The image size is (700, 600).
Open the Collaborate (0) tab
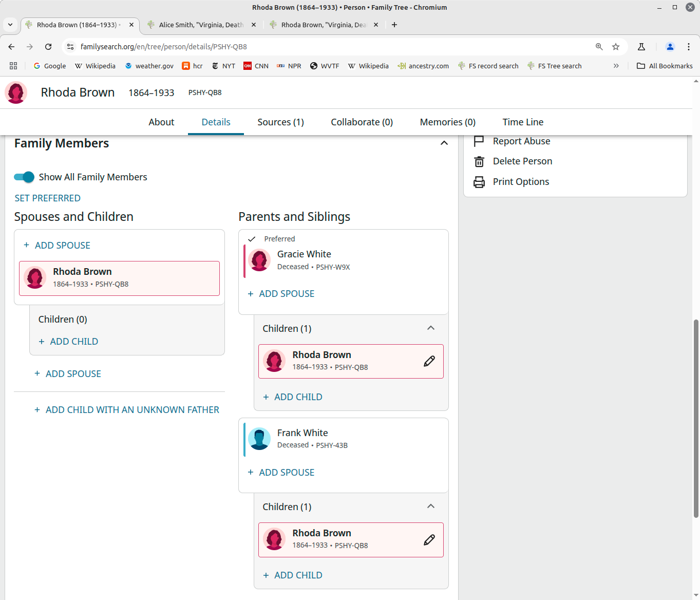(x=362, y=122)
